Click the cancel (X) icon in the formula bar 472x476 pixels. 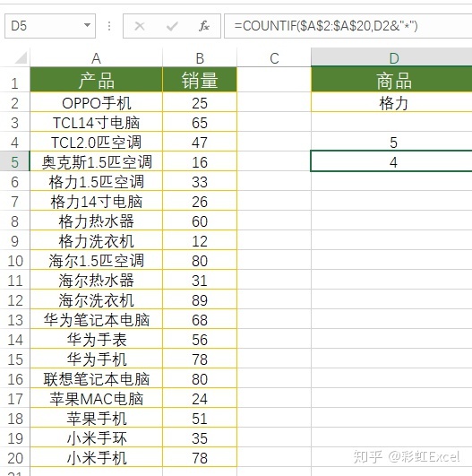pyautogui.click(x=140, y=26)
